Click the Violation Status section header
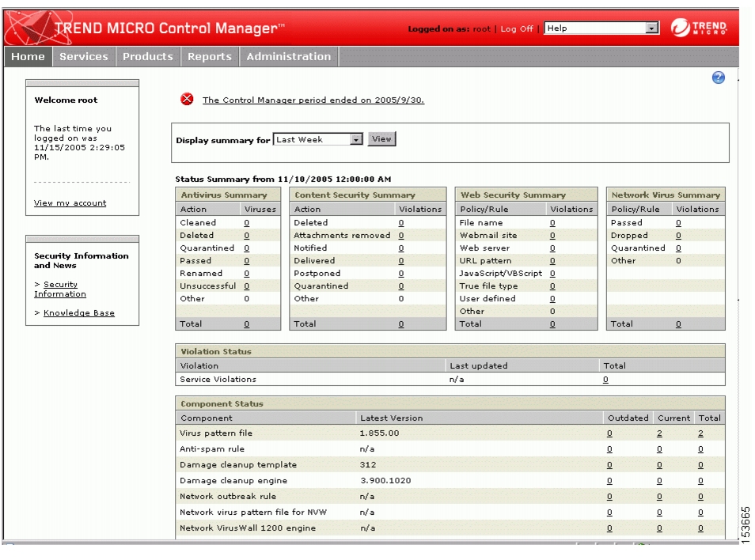 tap(450, 351)
